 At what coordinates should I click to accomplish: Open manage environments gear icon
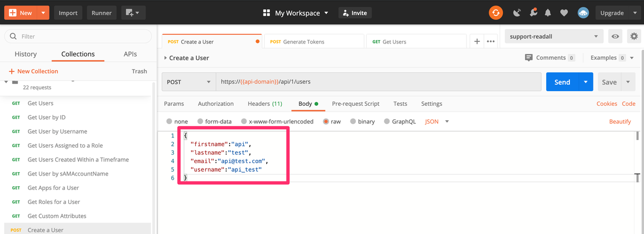634,36
